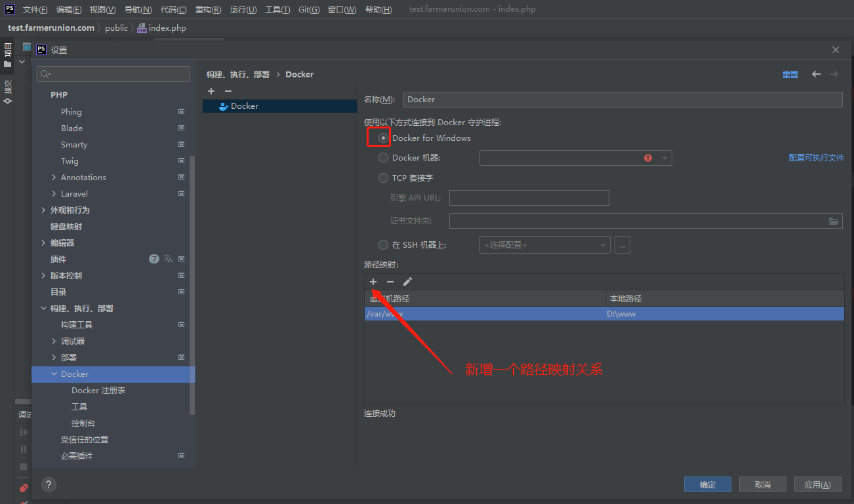Add a new Docker configuration with plus icon
The width and height of the screenshot is (854, 504).
coord(211,91)
